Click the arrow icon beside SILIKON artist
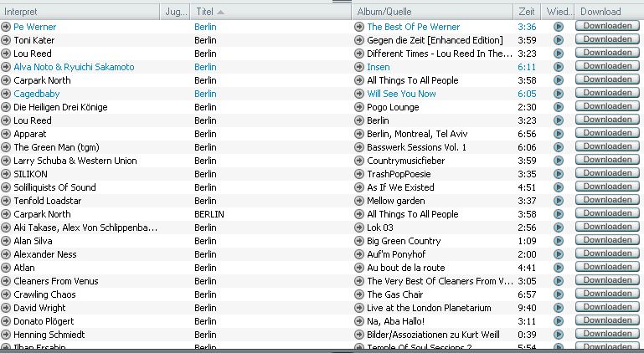The image size is (644, 353). 6,174
